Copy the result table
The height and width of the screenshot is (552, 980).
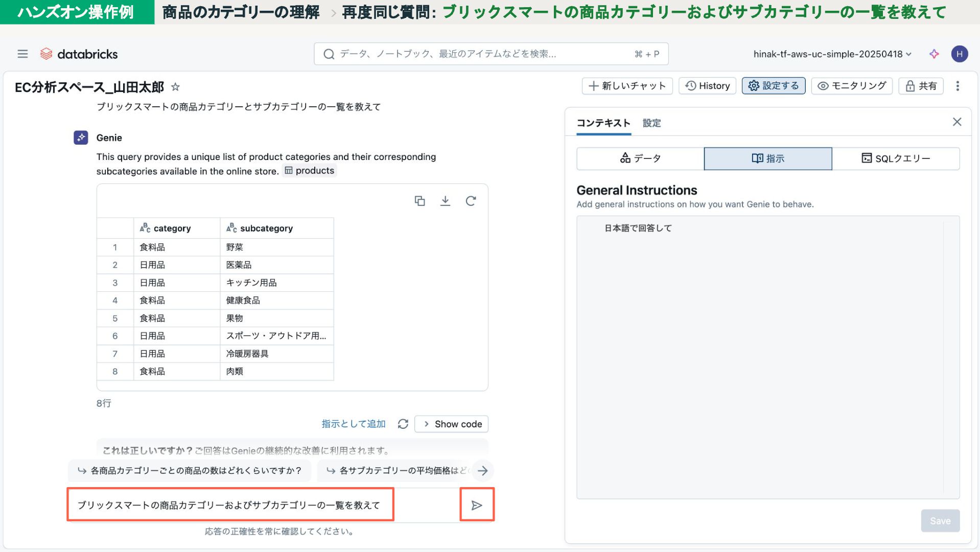tap(419, 201)
